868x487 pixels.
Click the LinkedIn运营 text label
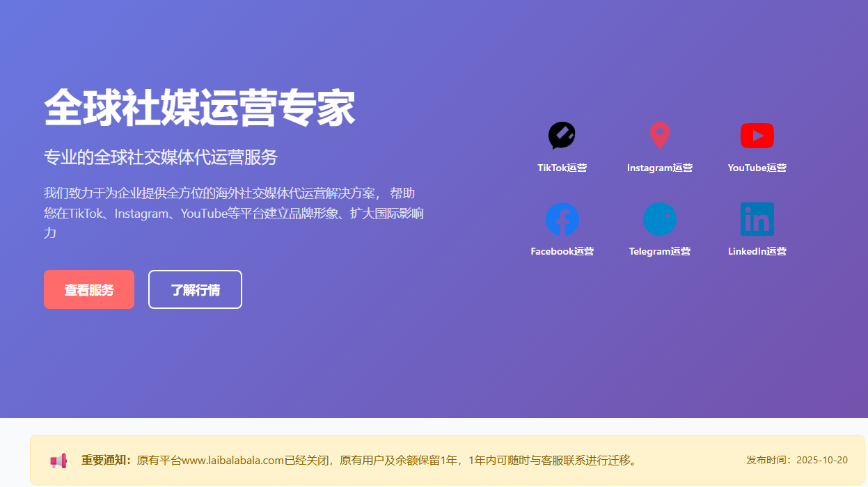pyautogui.click(x=757, y=251)
